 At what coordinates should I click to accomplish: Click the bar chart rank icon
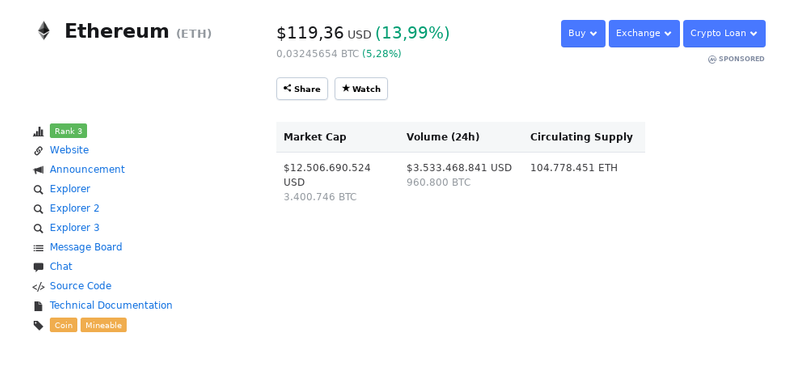(38, 132)
